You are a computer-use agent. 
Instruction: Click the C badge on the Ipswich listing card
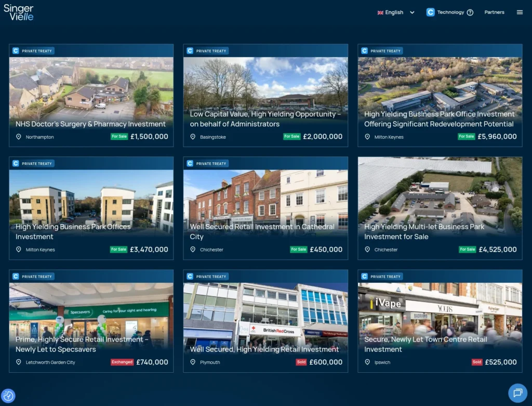(365, 276)
